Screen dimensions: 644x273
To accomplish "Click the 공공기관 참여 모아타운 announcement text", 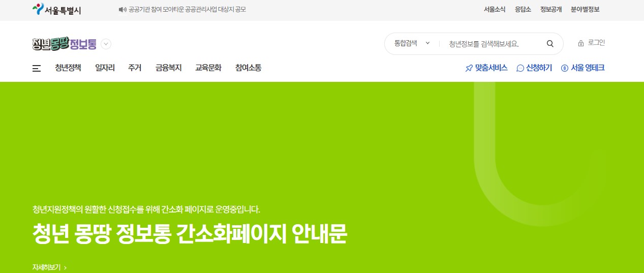I will point(187,10).
